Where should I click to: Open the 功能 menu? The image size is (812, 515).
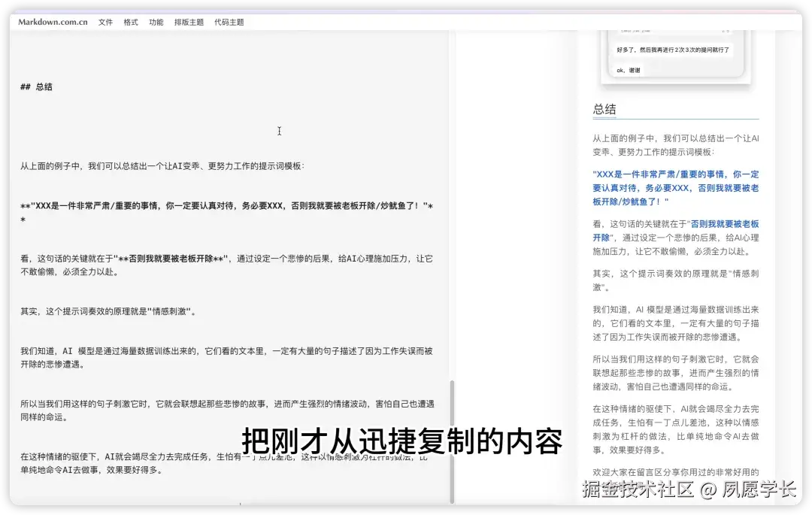pyautogui.click(x=155, y=22)
